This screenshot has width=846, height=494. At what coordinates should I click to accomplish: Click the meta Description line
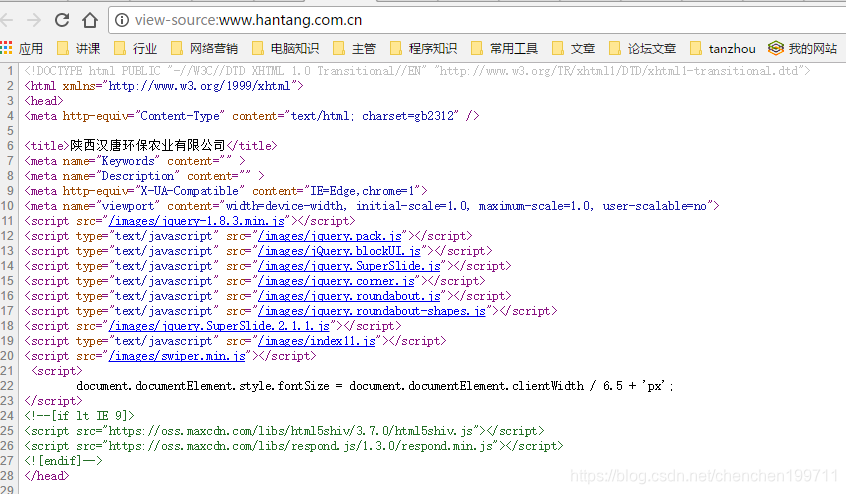tap(145, 176)
